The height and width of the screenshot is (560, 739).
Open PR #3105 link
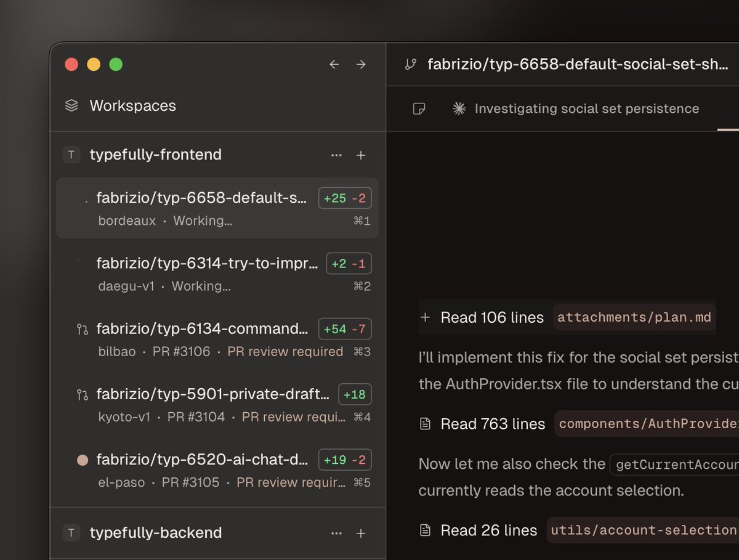click(x=190, y=482)
